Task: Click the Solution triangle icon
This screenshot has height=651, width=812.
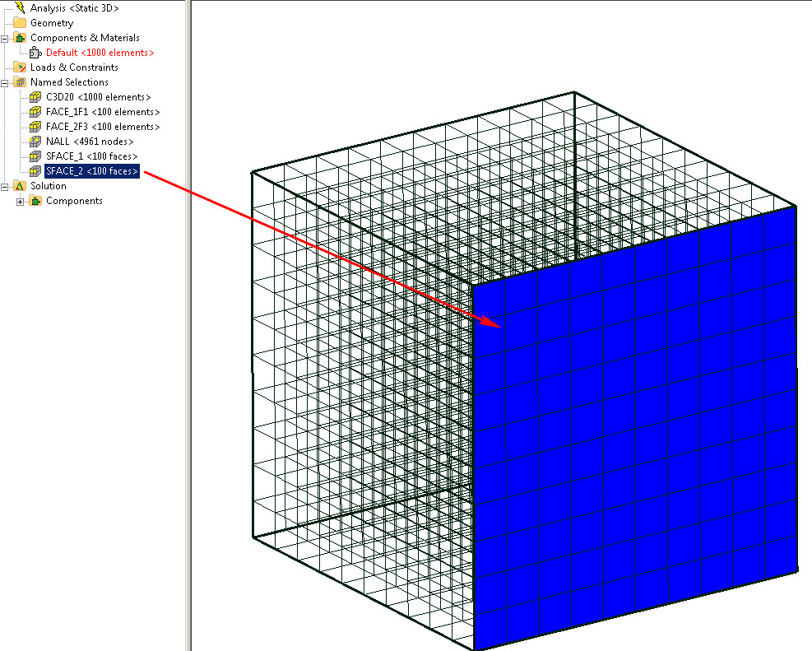Action: [x=20, y=186]
